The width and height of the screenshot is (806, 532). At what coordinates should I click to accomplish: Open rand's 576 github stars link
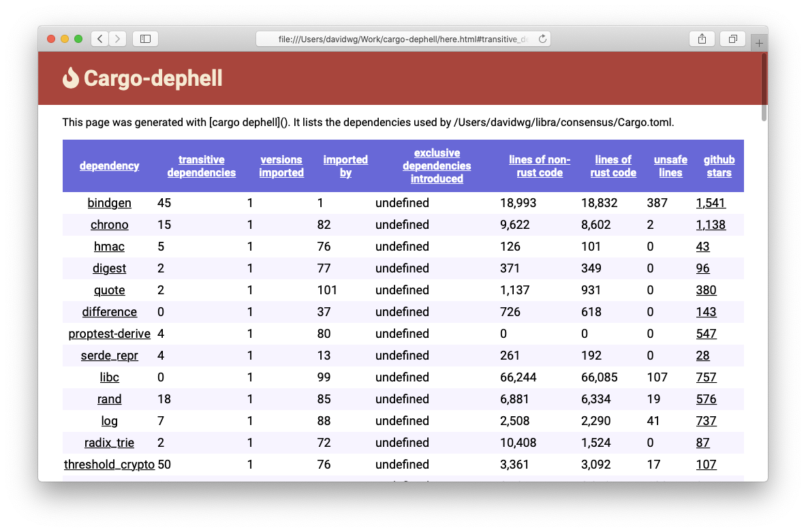707,399
